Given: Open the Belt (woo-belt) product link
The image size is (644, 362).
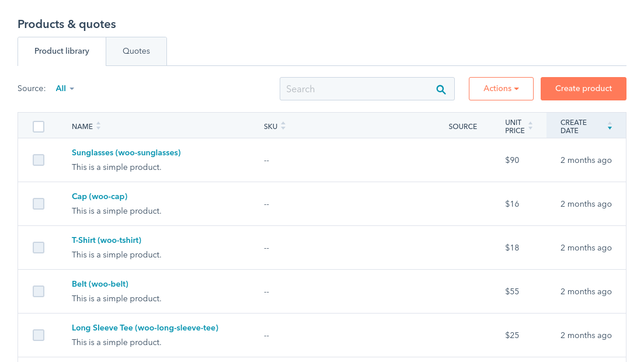Looking at the screenshot, I should [100, 284].
